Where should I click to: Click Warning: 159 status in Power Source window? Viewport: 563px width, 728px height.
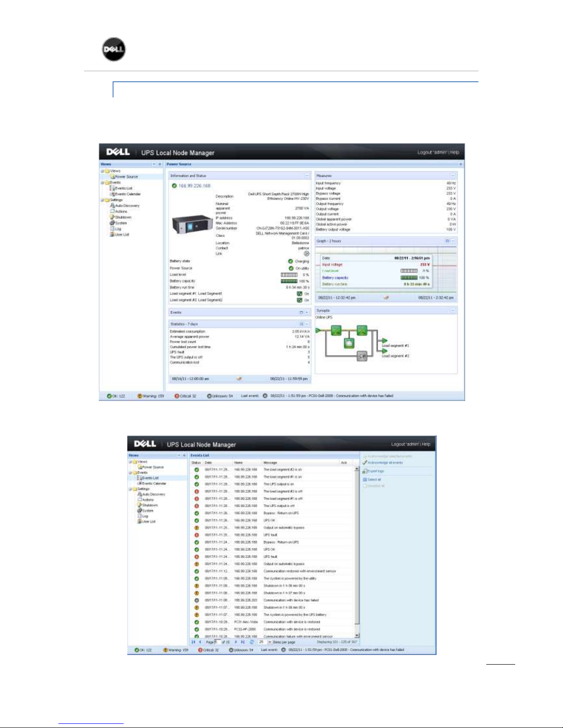(151, 396)
